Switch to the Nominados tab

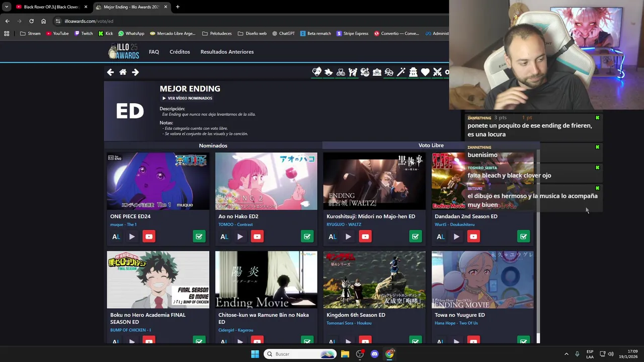point(213,146)
